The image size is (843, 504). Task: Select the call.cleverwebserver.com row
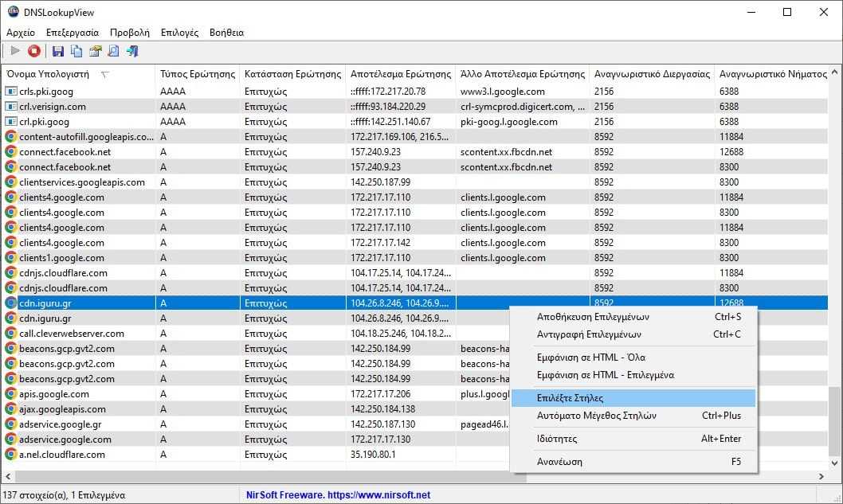tap(414, 334)
